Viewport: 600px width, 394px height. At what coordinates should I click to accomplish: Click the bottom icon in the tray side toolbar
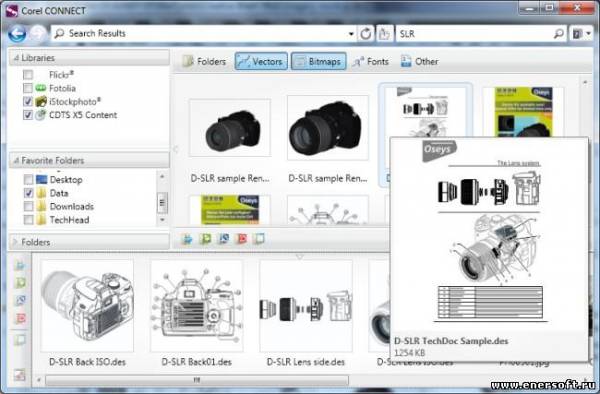20,374
